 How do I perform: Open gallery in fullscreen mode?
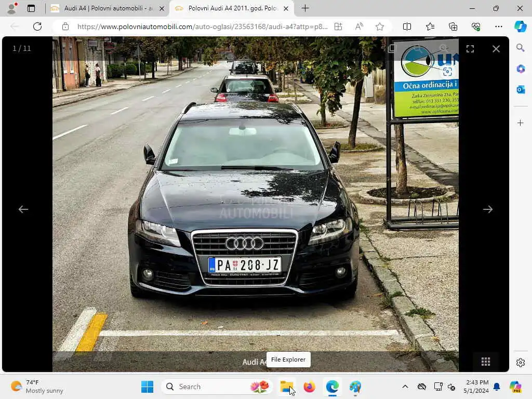coord(470,49)
